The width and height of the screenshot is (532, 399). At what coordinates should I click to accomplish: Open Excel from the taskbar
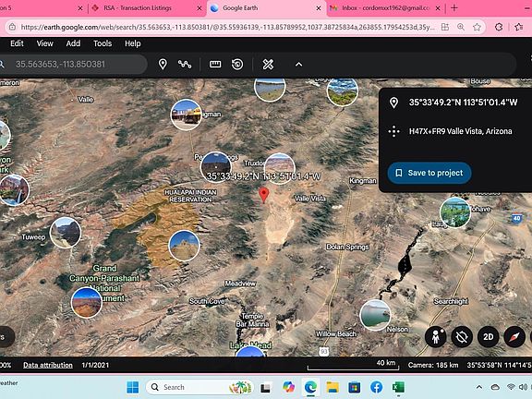click(x=398, y=387)
